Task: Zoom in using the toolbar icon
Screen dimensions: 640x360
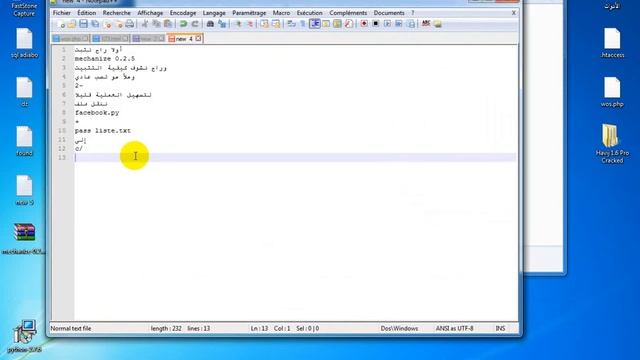Action: pyautogui.click(x=238, y=24)
